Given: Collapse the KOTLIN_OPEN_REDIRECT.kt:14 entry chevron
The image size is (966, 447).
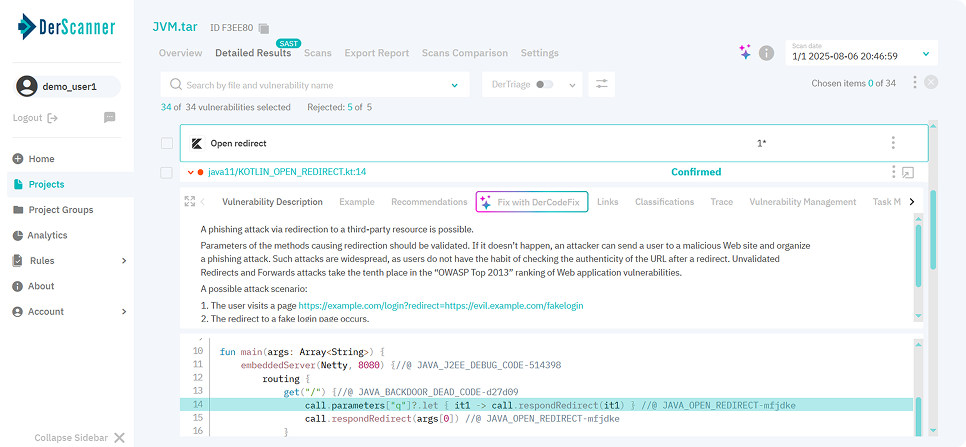Looking at the screenshot, I should point(190,172).
